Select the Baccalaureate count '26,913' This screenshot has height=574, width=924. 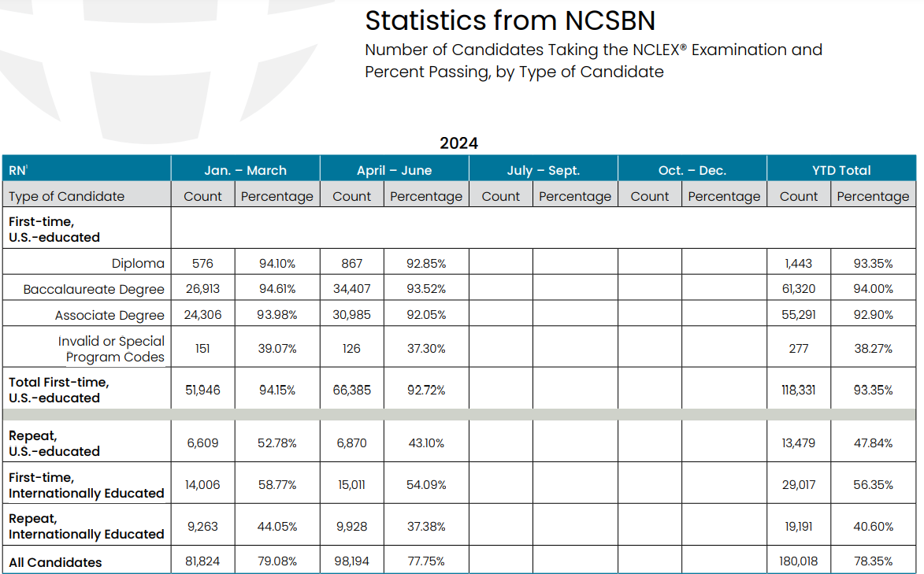pos(202,289)
